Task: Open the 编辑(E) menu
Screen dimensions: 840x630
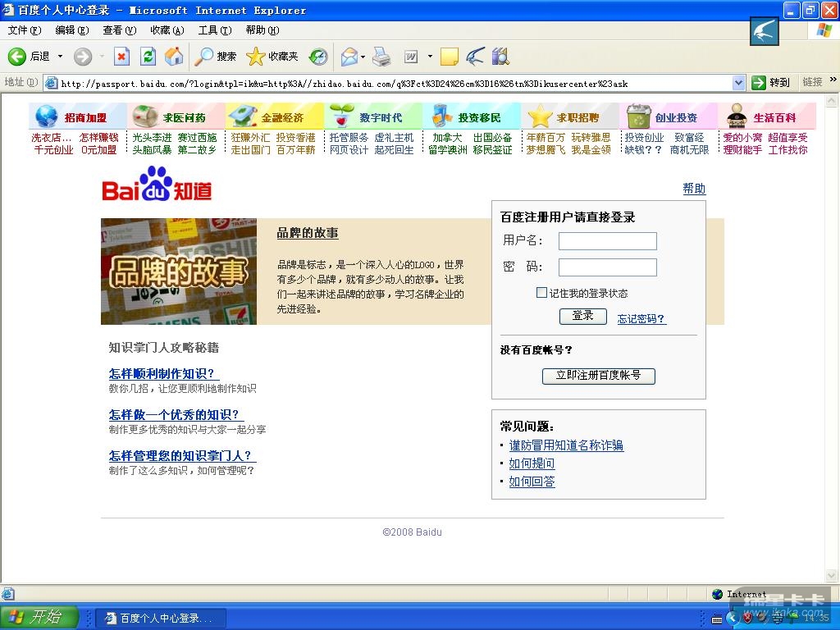Action: tap(72, 30)
